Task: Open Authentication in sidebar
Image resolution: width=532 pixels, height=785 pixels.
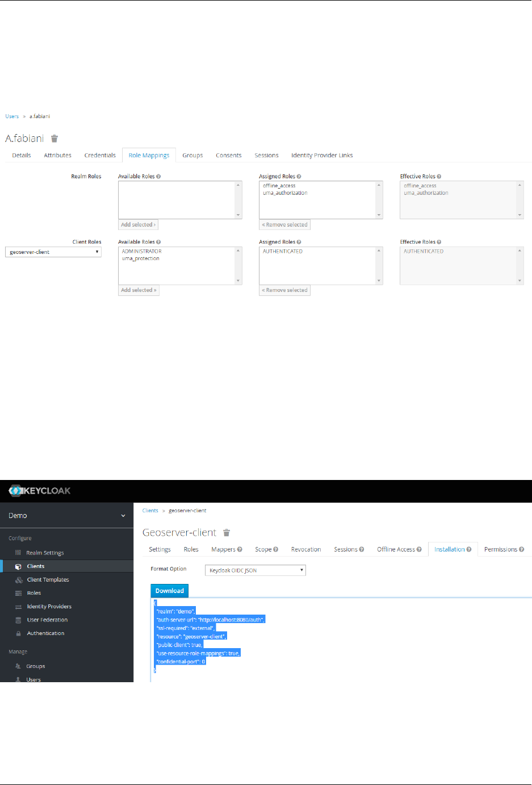Action: coord(45,633)
